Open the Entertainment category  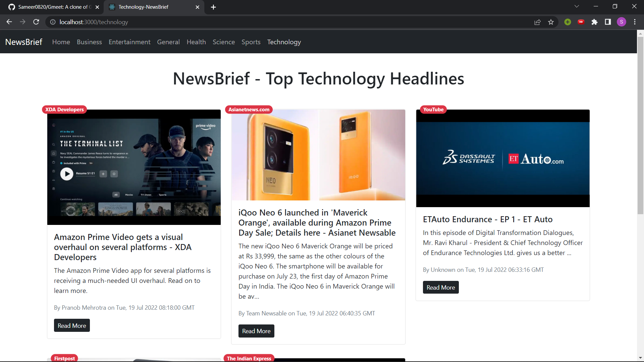[129, 42]
